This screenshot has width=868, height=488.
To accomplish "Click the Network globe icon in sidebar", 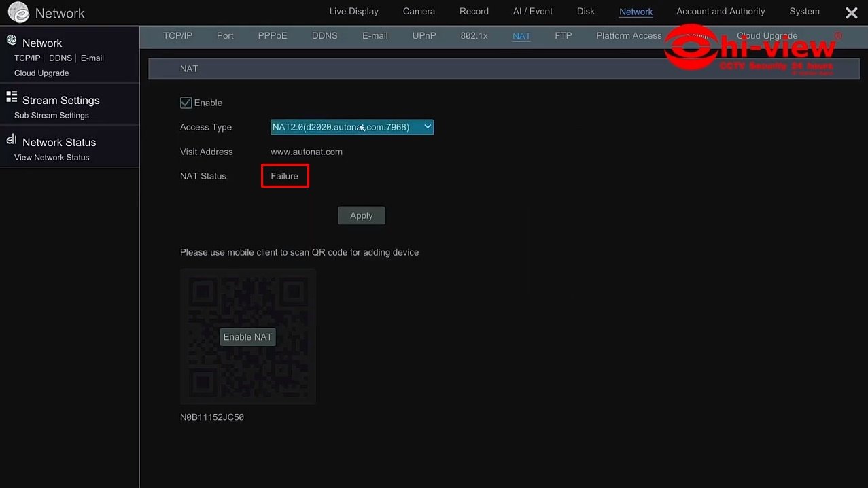I will click(x=12, y=41).
